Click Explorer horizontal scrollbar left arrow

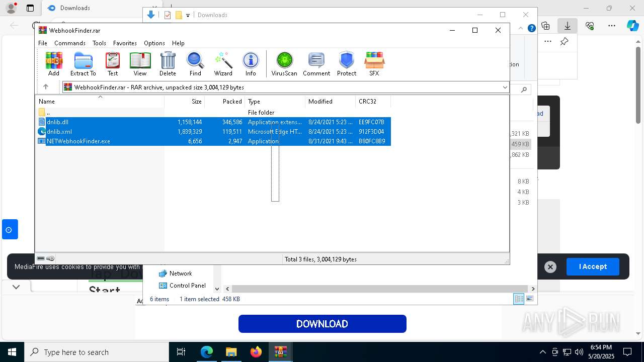[x=227, y=289]
